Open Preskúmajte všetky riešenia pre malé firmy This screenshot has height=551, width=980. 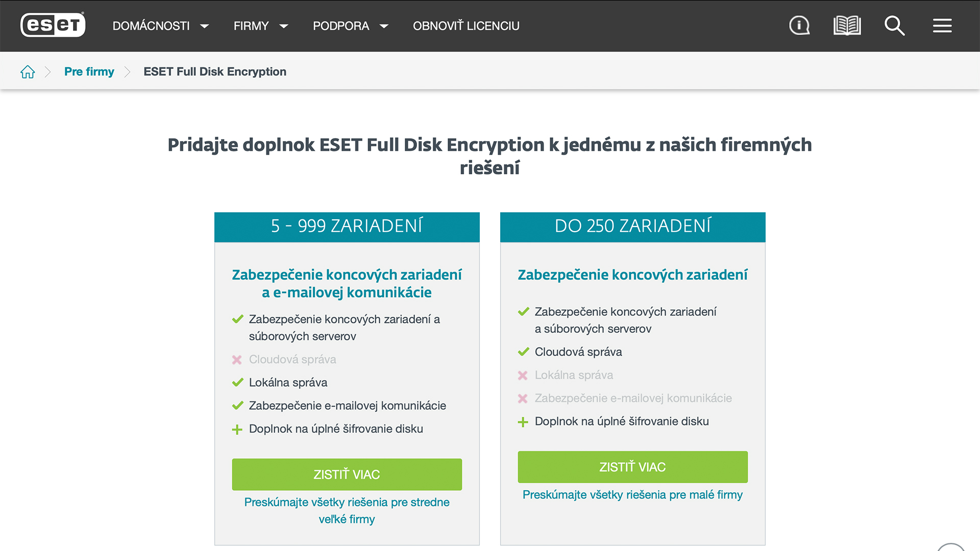pyautogui.click(x=633, y=495)
